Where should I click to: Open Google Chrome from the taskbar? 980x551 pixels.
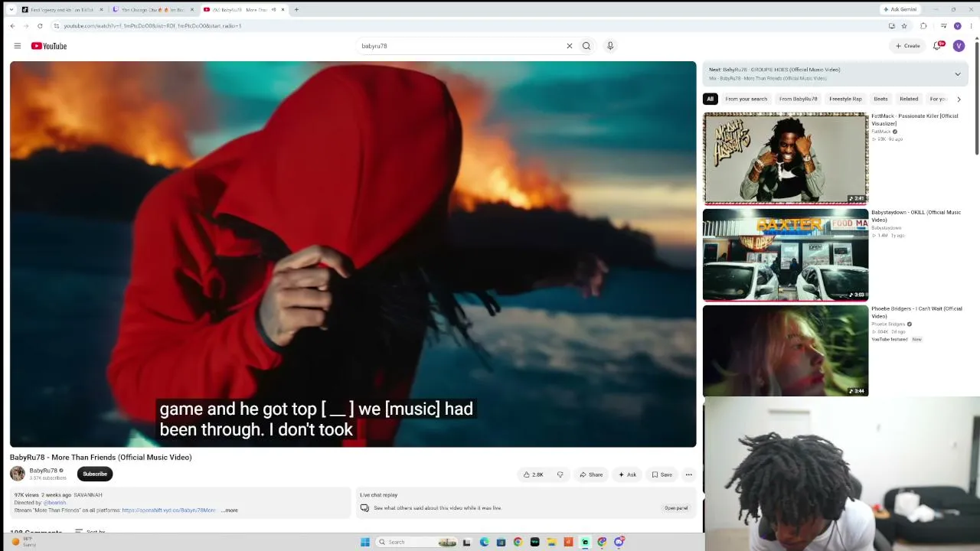(x=518, y=542)
